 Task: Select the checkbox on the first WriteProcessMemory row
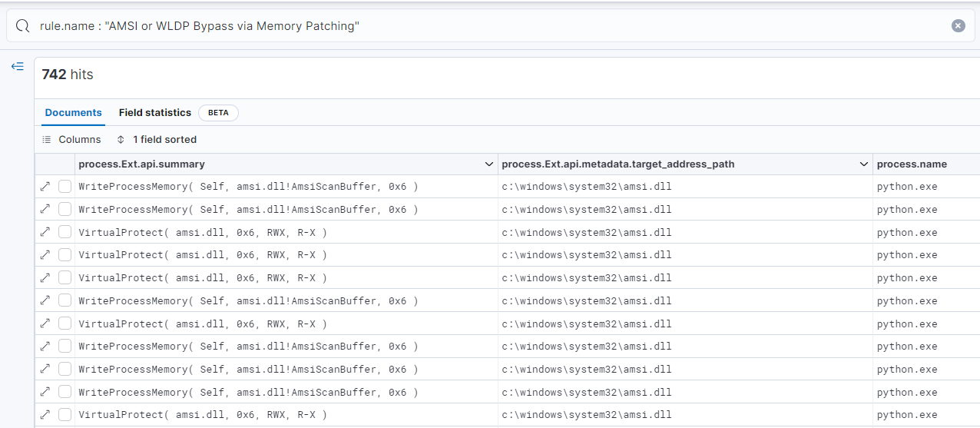point(65,186)
